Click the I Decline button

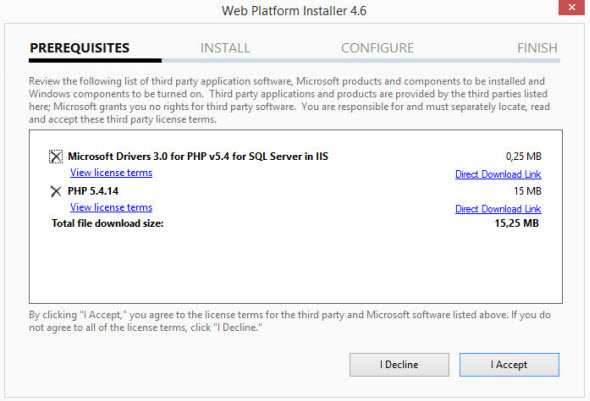tap(399, 365)
